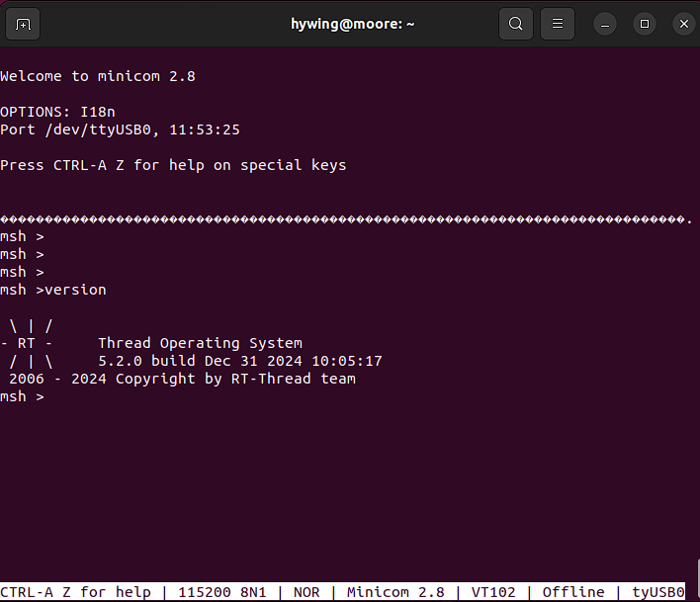
Task: Close the terminal window
Action: (683, 24)
